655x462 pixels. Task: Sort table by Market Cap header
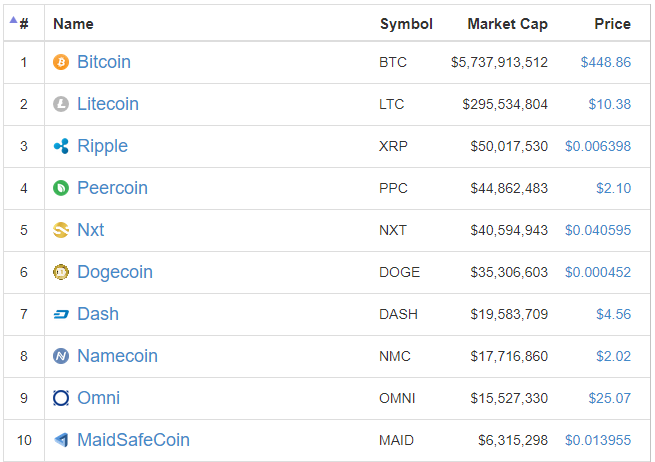(507, 24)
